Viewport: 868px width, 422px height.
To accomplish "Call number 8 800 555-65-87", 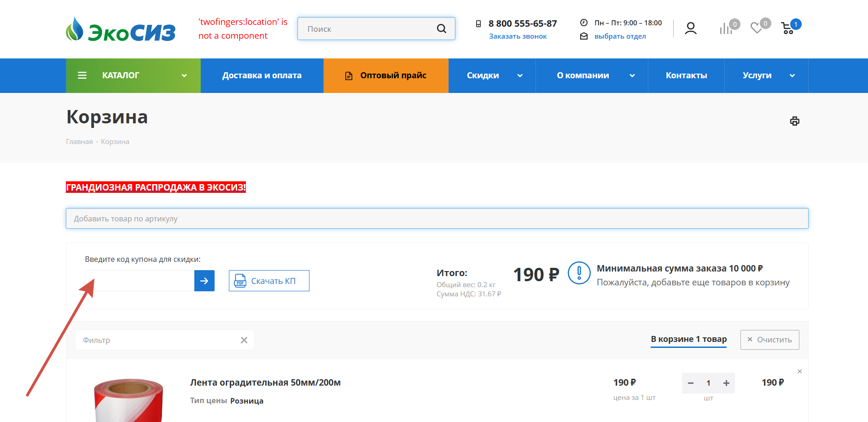I will (523, 23).
